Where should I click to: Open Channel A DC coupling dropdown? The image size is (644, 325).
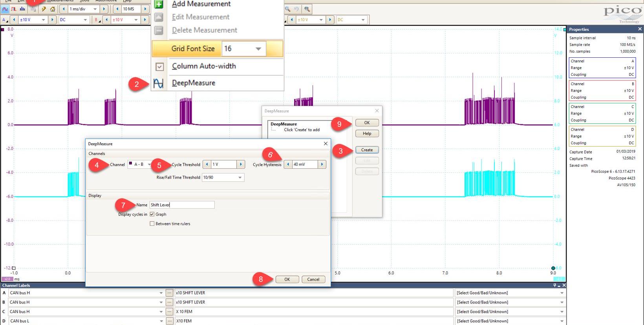click(85, 20)
